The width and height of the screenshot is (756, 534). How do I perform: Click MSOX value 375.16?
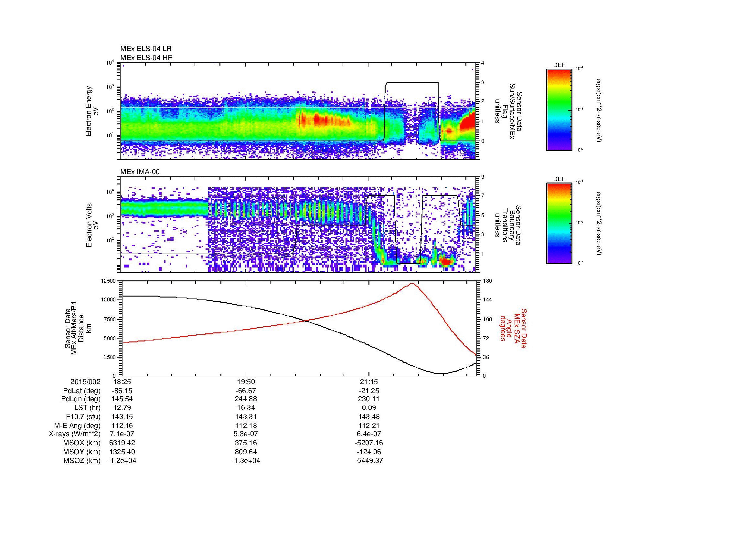(x=246, y=443)
